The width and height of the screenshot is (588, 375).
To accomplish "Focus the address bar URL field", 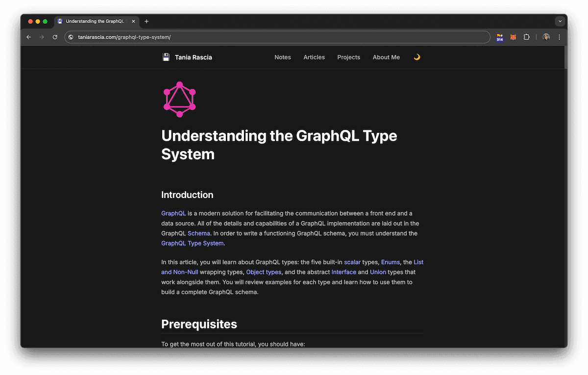I will (x=277, y=37).
